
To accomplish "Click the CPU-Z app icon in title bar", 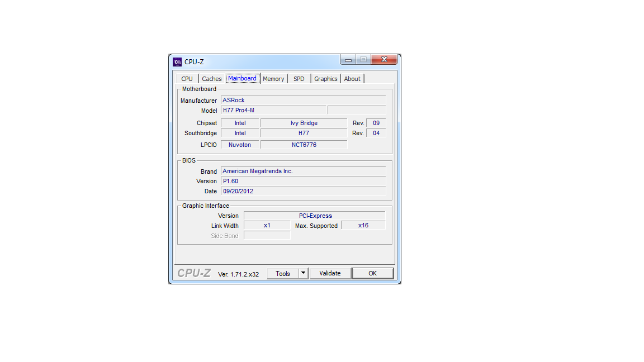I will click(177, 62).
